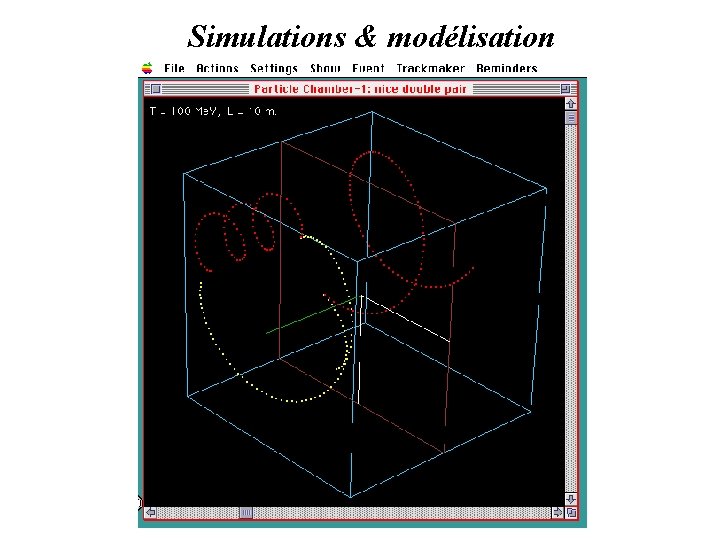Open the Apple menu
This screenshot has width=720, height=540.
tap(147, 68)
